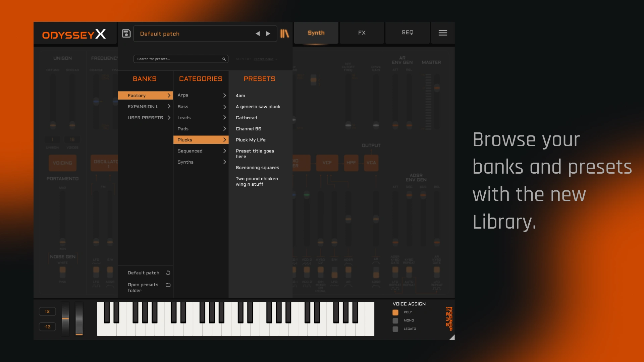Go to next preset with right arrow
Viewport: 644px width, 362px height.
click(x=268, y=34)
